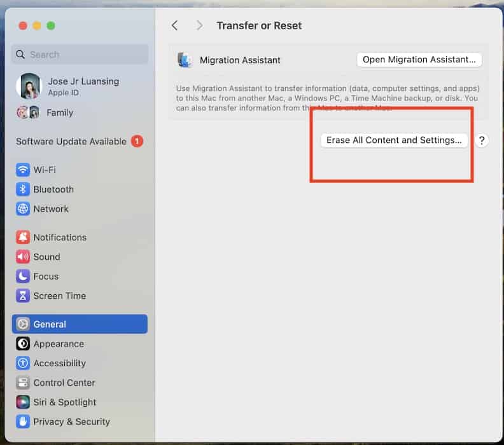Click the Sound speaker icon
This screenshot has width=504, height=445.
[23, 257]
